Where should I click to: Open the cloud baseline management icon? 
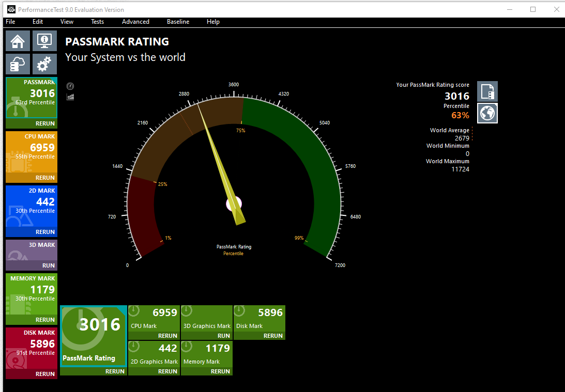[x=18, y=64]
